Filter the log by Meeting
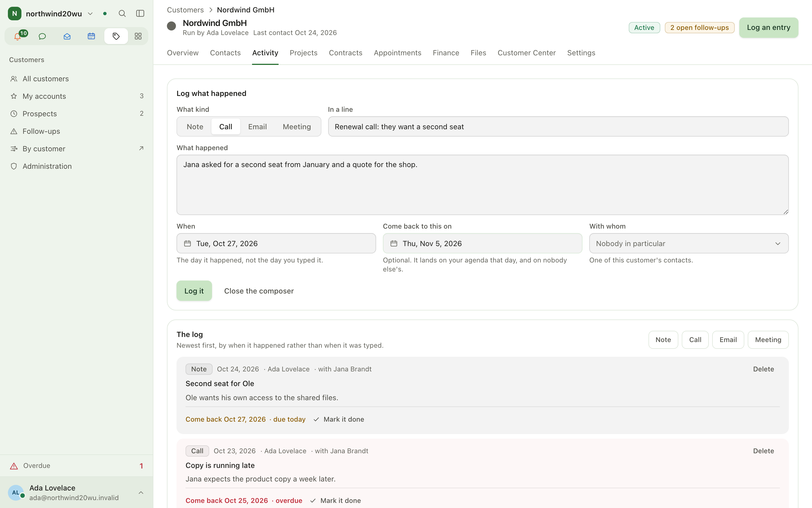The image size is (812, 508). point(768,340)
